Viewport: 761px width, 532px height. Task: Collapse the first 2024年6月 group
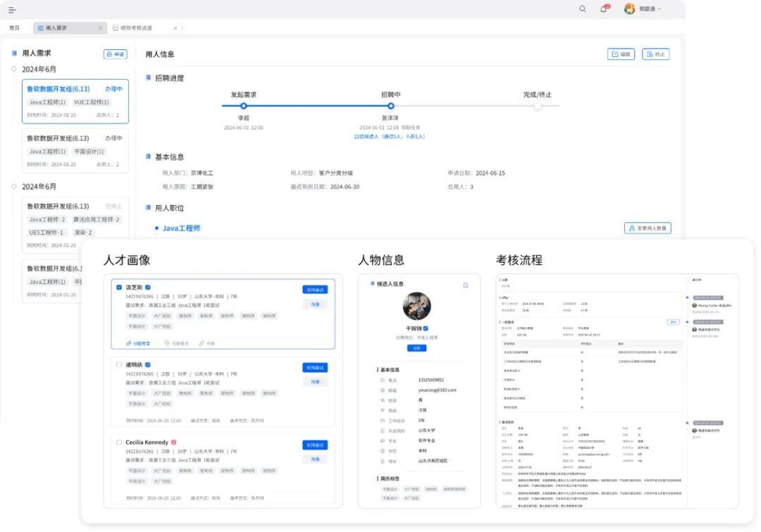[x=13, y=68]
